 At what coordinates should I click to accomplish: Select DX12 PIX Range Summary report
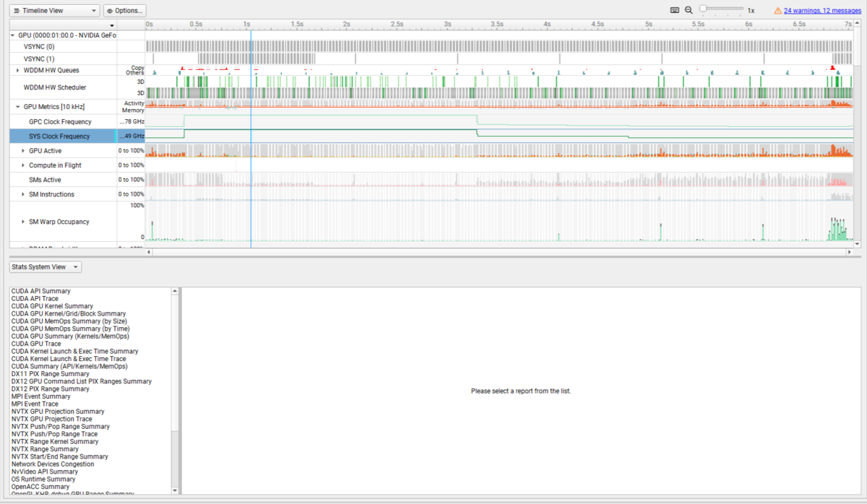[x=50, y=388]
